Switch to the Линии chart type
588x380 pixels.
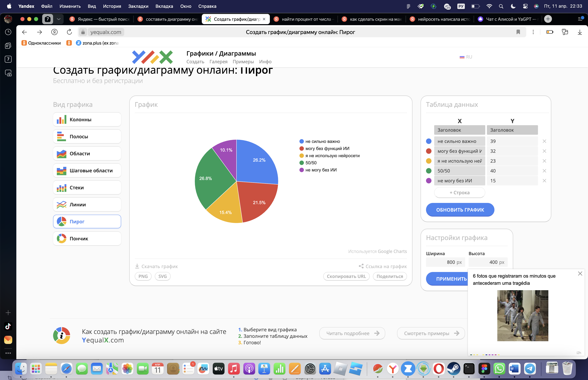[x=87, y=205]
